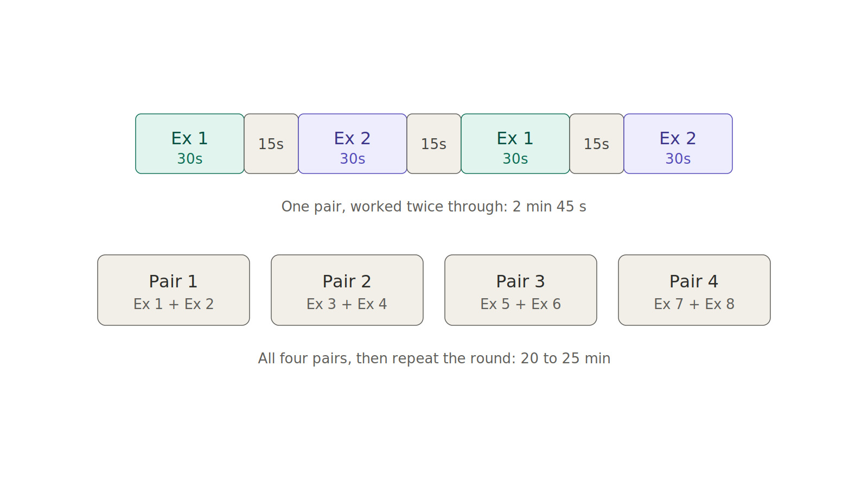868x488 pixels.
Task: Click the 'Ex 1 + Ex 2' subtitle
Action: tap(174, 304)
